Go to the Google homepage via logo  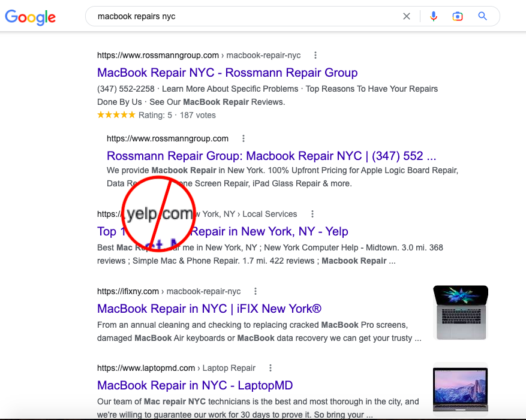30,17
